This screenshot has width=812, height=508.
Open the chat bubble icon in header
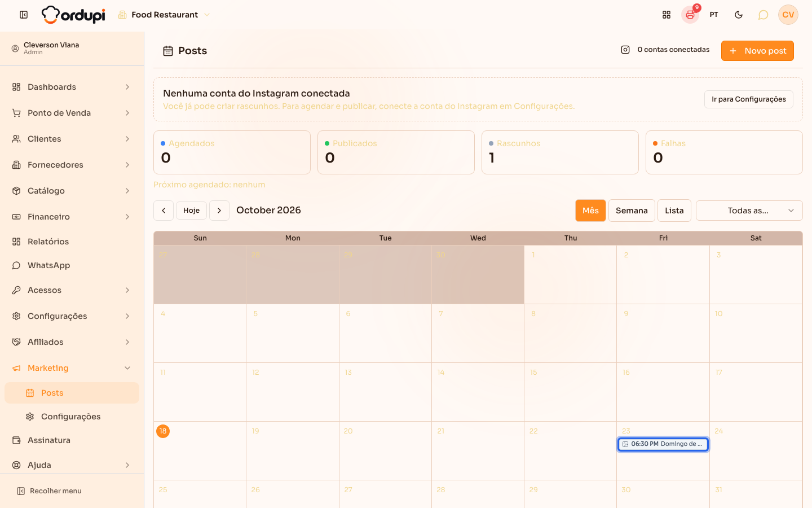[763, 15]
